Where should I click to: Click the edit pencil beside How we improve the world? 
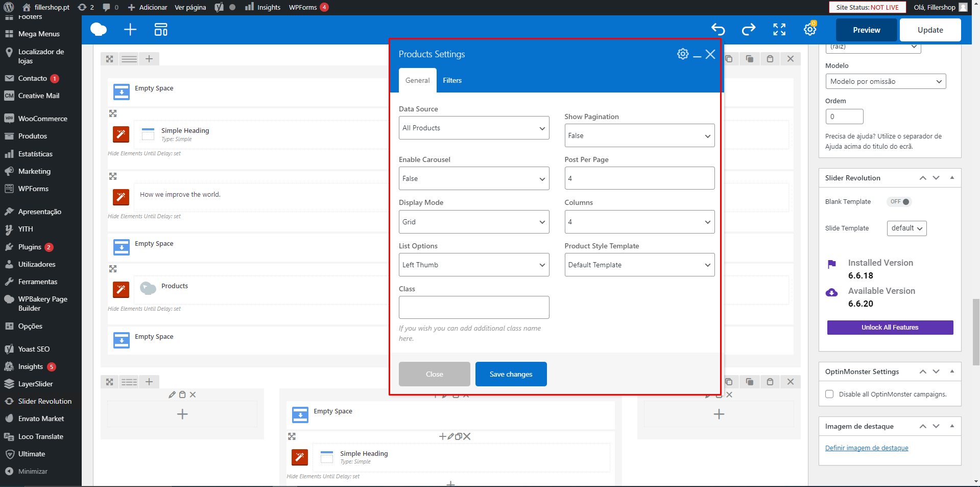(x=121, y=197)
